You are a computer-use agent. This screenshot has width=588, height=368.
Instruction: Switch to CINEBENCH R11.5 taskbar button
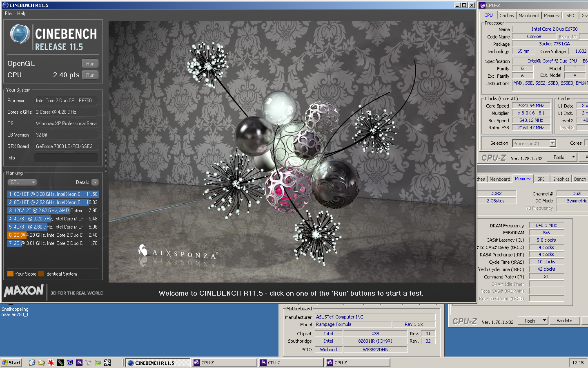[x=158, y=363]
